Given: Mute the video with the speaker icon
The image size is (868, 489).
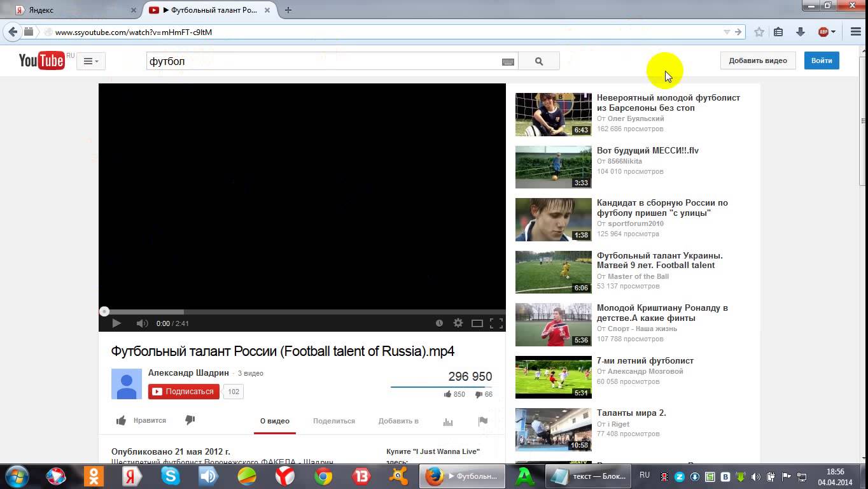Looking at the screenshot, I should 142,323.
